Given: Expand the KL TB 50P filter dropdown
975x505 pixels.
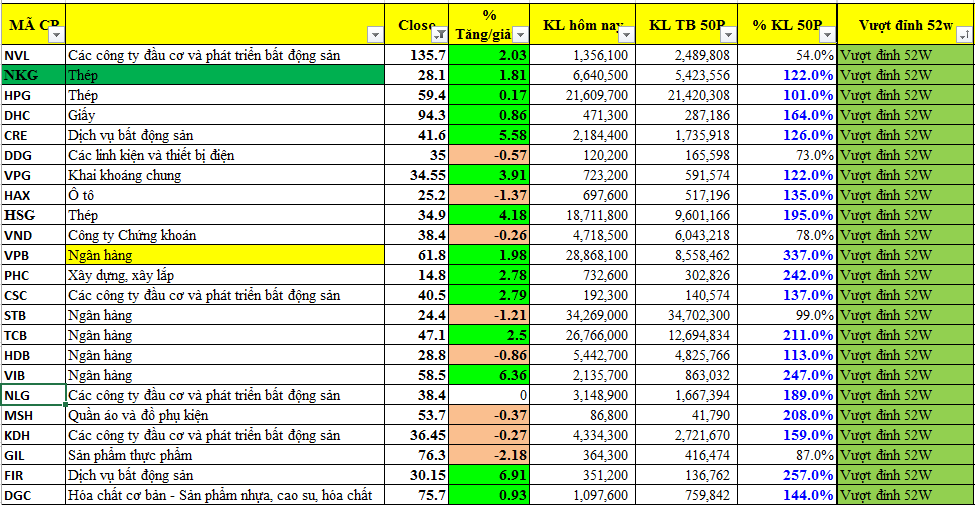Looking at the screenshot, I should point(727,35).
